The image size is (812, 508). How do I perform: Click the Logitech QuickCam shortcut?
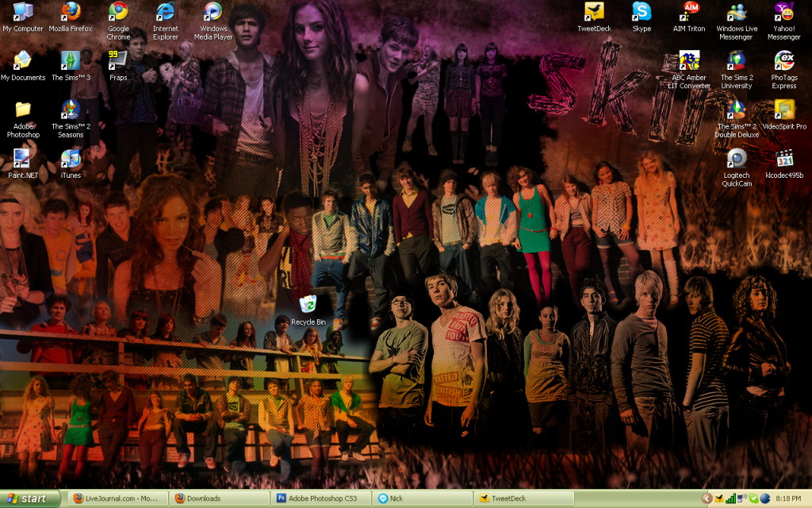(x=737, y=168)
